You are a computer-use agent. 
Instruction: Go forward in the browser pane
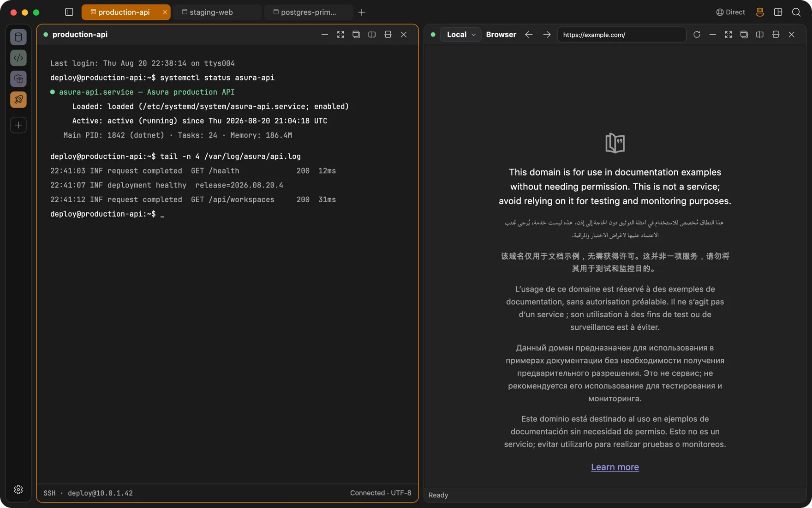pos(547,35)
